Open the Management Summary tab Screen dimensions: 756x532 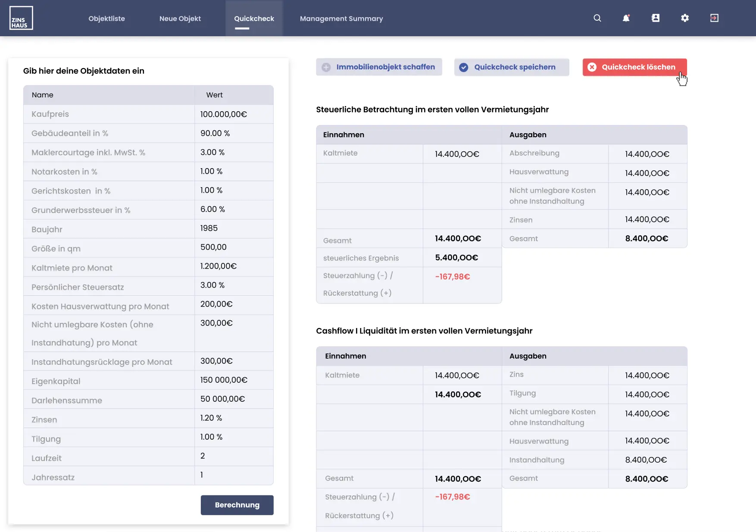[x=342, y=18]
